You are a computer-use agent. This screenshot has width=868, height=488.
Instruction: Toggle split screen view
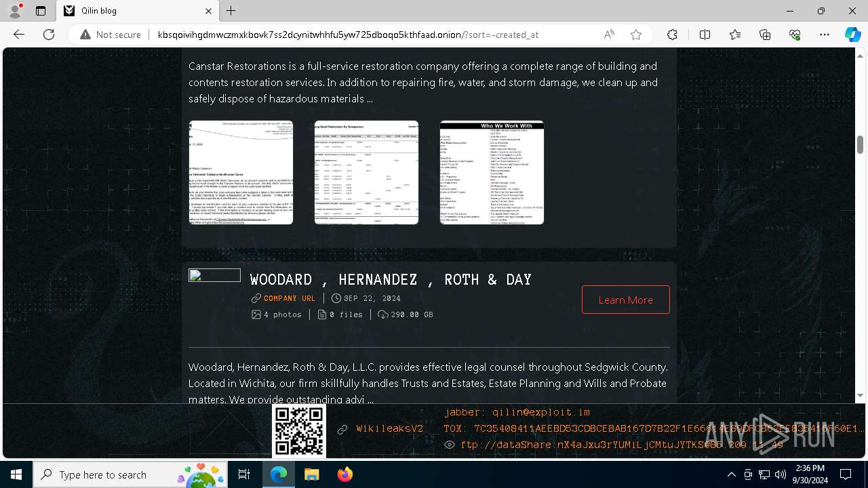tap(705, 35)
